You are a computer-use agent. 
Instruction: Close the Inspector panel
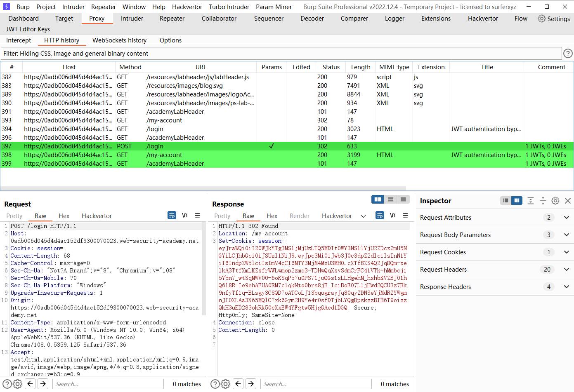568,201
